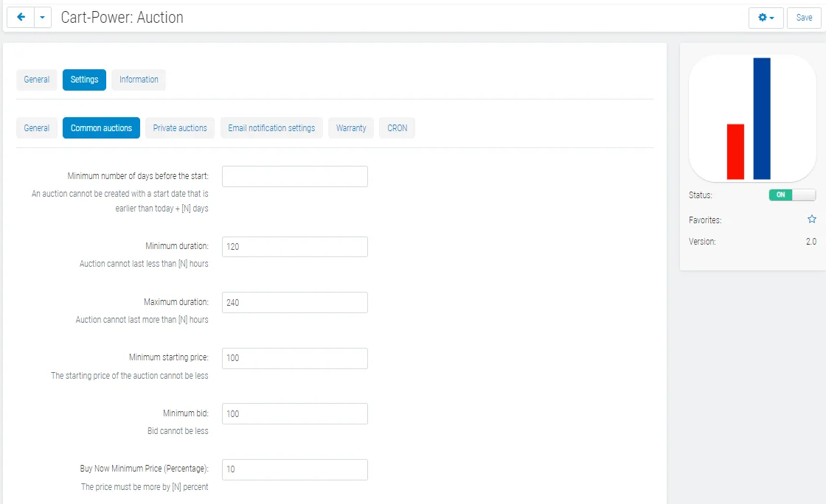
Task: Open the gear settings dropdown
Action: click(766, 18)
